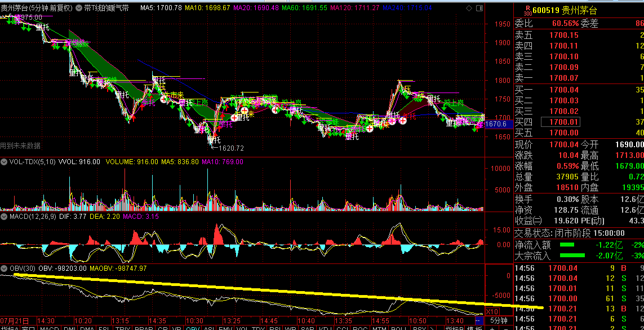Click the VOLUME: 916.00 readout
The width and height of the screenshot is (644, 330).
[132, 162]
